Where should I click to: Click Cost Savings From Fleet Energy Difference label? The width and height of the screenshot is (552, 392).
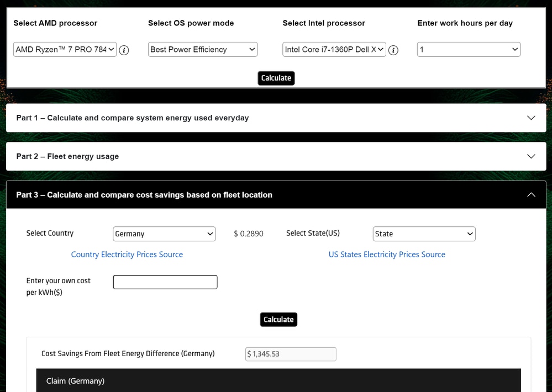pos(128,354)
